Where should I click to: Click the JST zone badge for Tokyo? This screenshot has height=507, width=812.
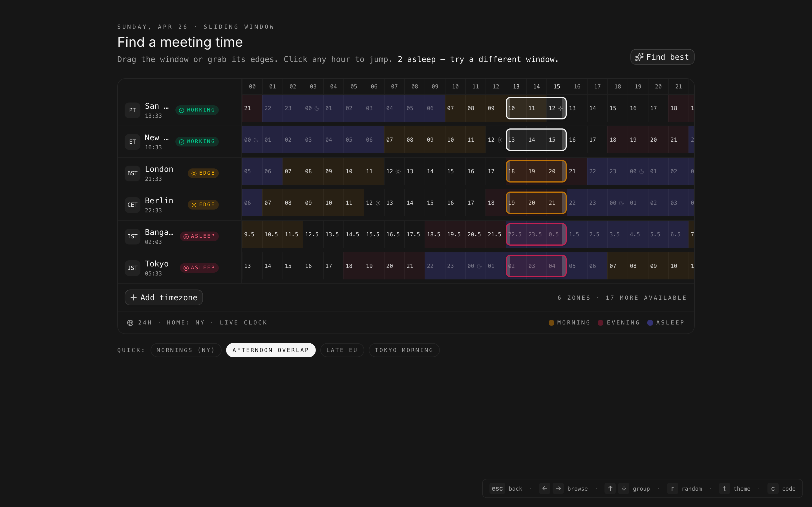(132, 268)
